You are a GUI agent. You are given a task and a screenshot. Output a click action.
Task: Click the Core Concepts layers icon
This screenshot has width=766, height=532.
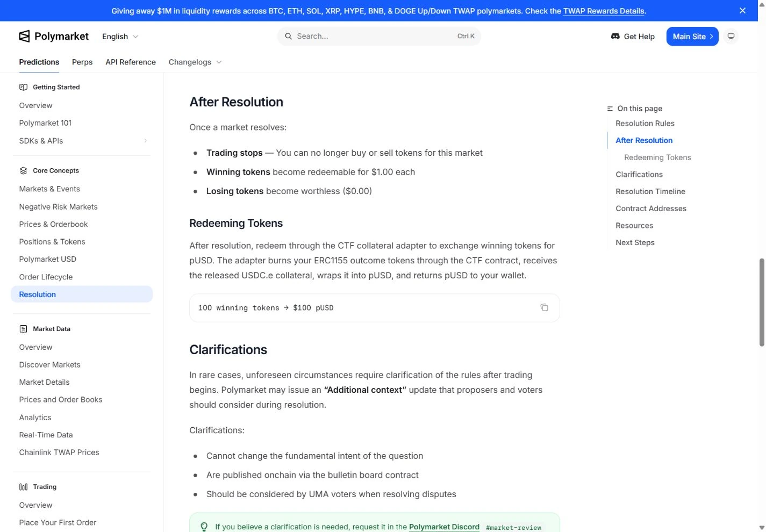pos(23,170)
